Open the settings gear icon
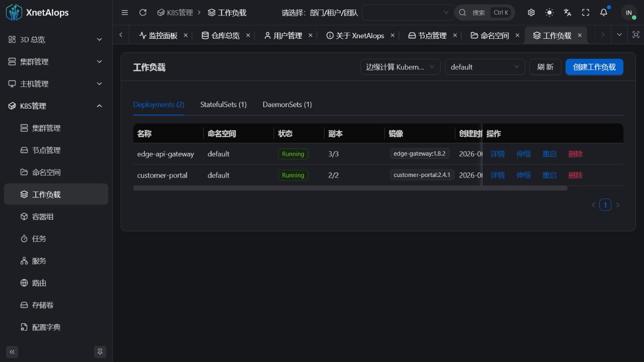The image size is (644, 362). tap(531, 13)
